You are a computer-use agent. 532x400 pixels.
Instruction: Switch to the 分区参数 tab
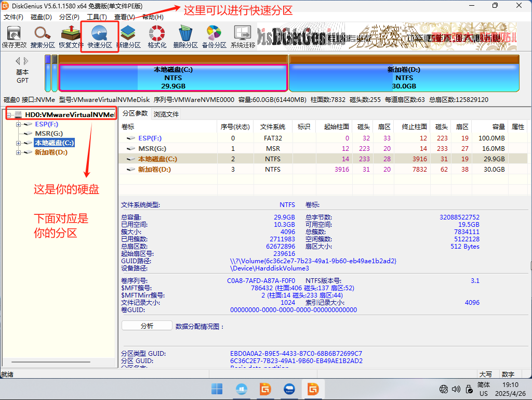tap(135, 113)
